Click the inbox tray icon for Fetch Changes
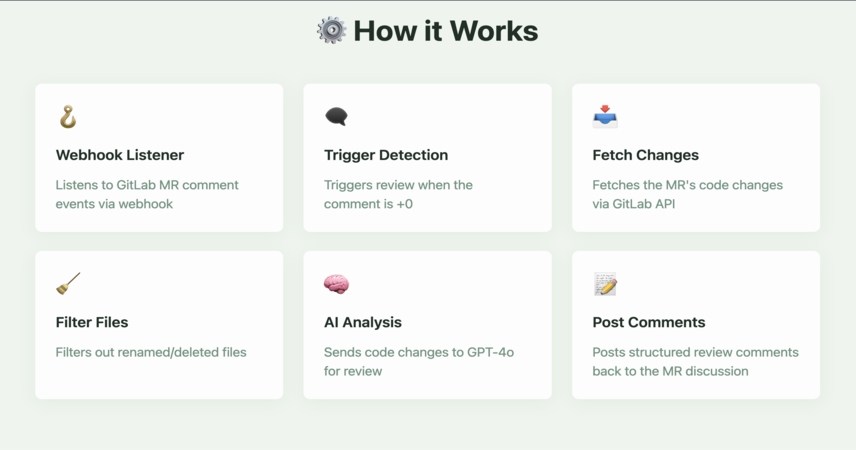This screenshot has width=856, height=450. (605, 117)
